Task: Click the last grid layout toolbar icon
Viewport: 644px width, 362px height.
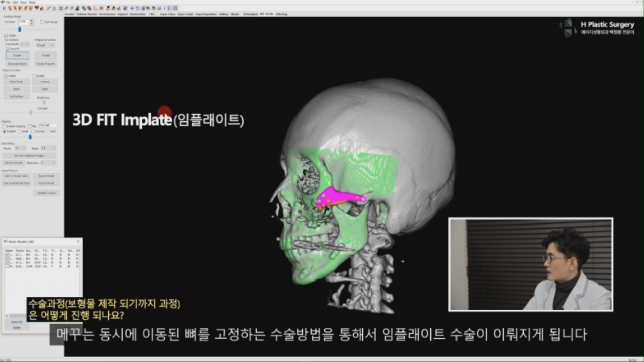Action: pyautogui.click(x=175, y=8)
